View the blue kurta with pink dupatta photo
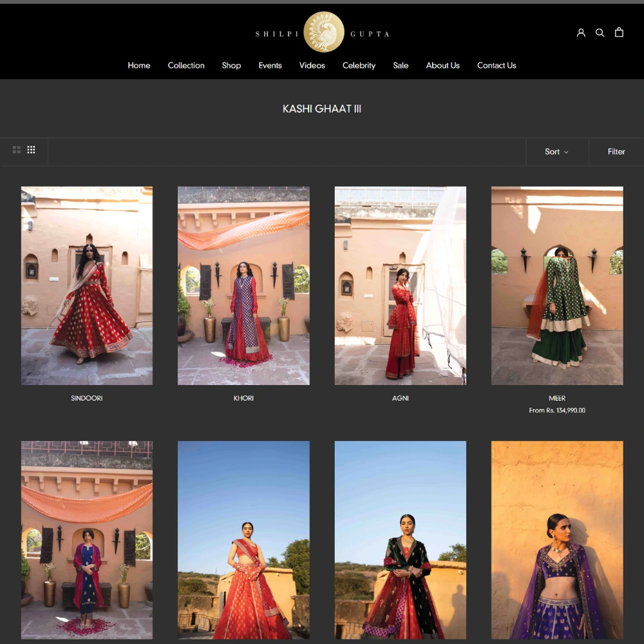The height and width of the screenshot is (644, 644). [x=87, y=540]
